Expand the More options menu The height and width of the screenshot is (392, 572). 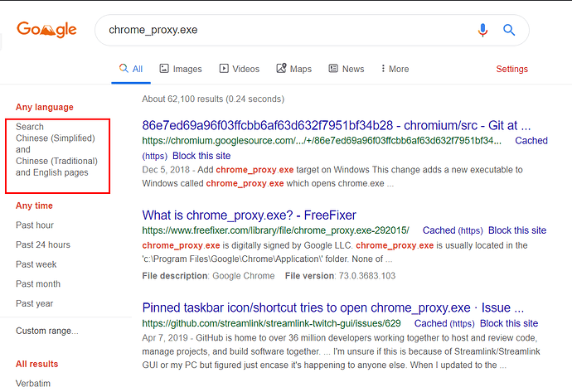[393, 69]
